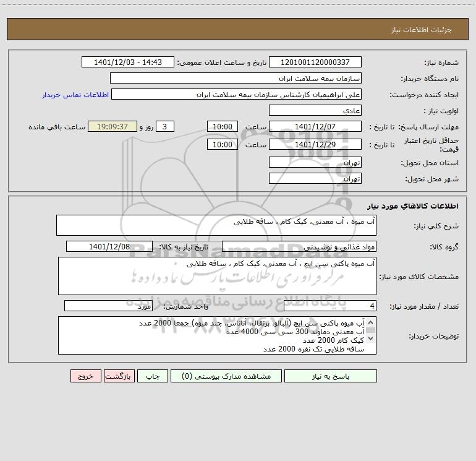The image size is (476, 461).
Task: Click label شرح کلی نیاز
Action: click(436, 226)
